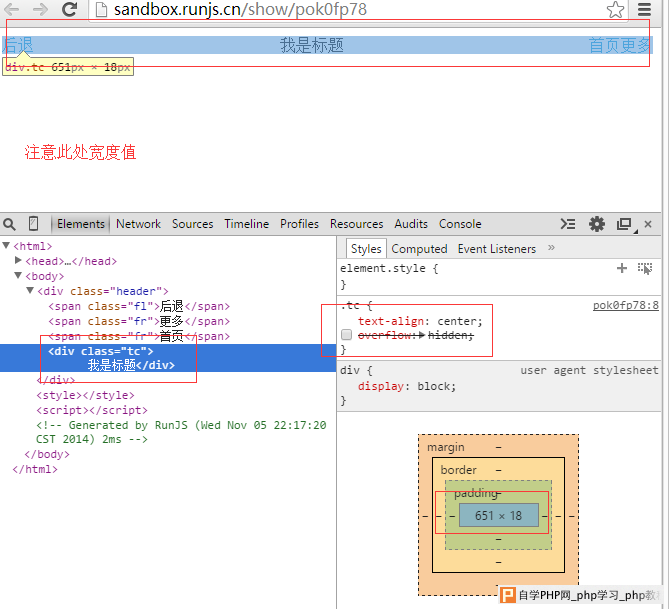This screenshot has height=609, width=669.
Task: Bookmark page using the star icon
Action: click(615, 9)
